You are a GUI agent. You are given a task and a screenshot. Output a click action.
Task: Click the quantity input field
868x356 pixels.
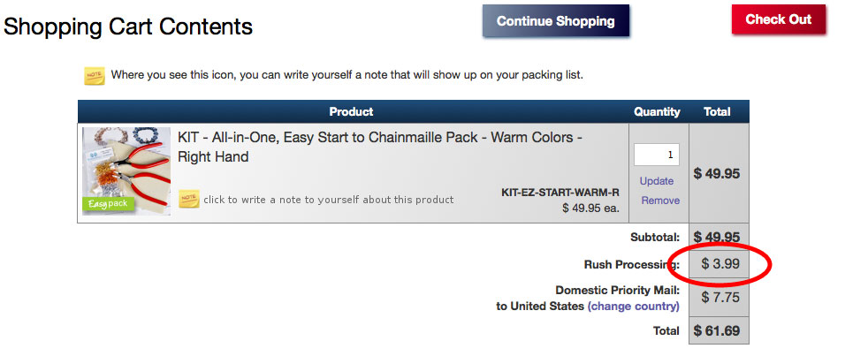pos(657,155)
